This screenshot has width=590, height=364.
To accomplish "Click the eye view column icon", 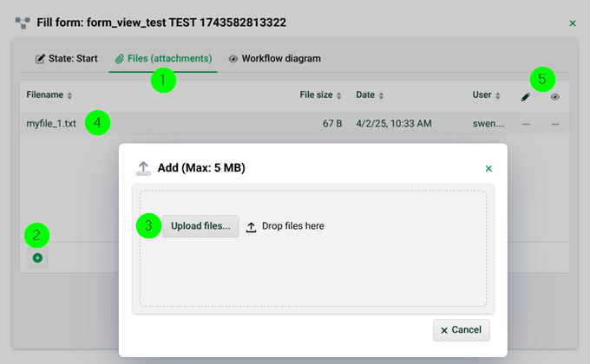I will pyautogui.click(x=554, y=97).
